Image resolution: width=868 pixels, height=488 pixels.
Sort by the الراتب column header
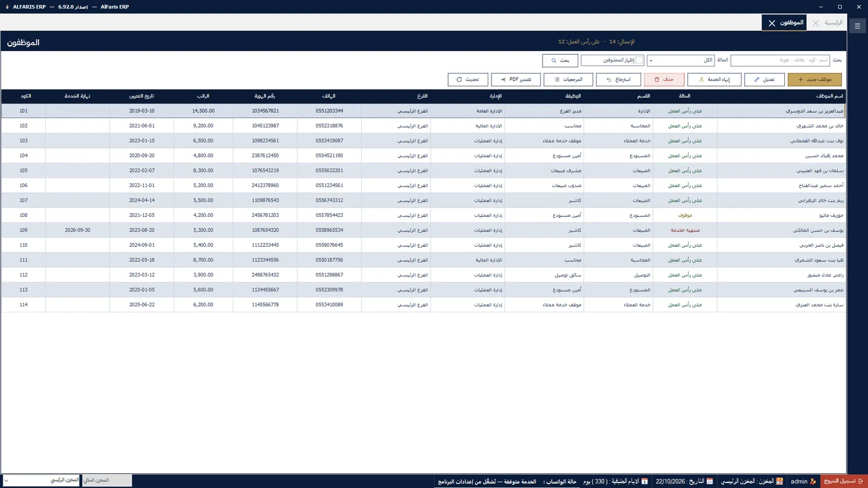point(203,96)
